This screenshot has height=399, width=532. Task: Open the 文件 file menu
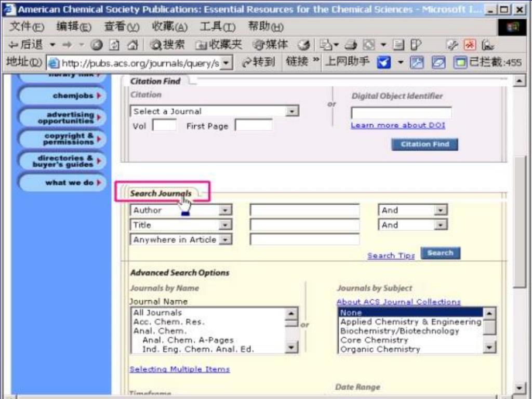tap(26, 26)
